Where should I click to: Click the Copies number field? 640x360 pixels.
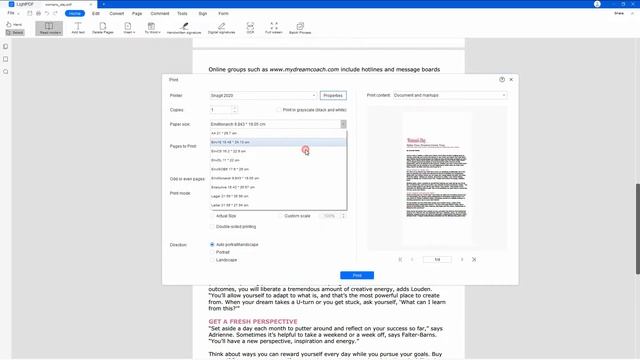[220, 110]
